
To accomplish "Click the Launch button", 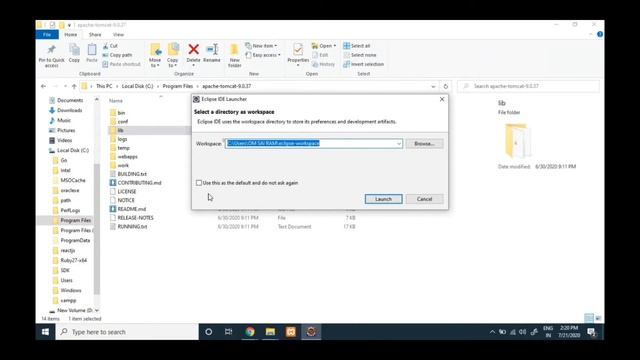I will coord(384,199).
